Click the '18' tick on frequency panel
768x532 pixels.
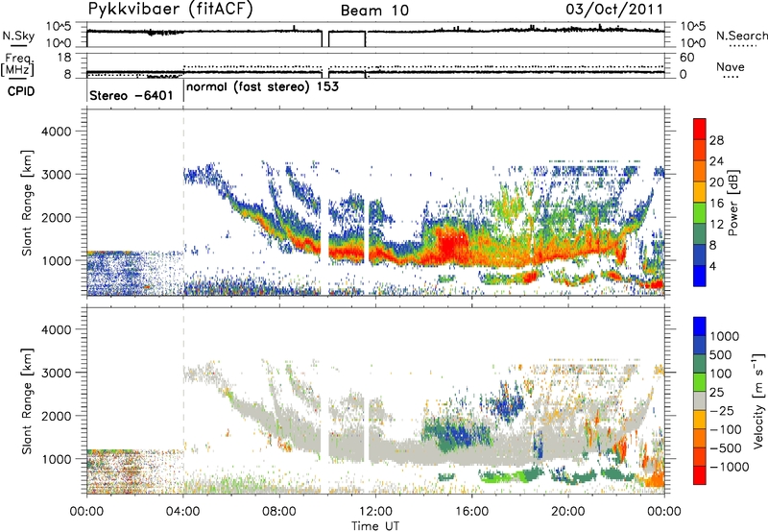(63, 58)
